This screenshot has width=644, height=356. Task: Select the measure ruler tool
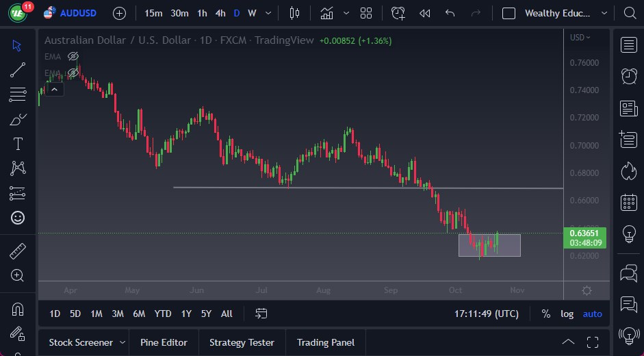[18, 251]
